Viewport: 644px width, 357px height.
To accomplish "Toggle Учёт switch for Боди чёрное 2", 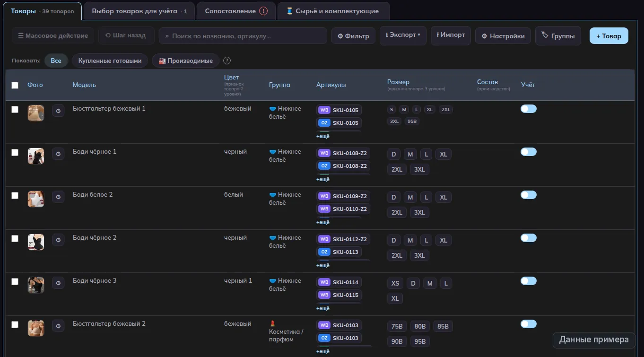I will click(x=529, y=238).
